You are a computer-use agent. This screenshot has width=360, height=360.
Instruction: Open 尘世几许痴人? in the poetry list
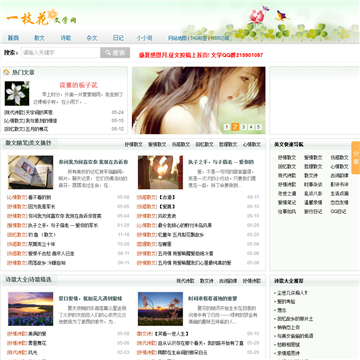(292, 293)
